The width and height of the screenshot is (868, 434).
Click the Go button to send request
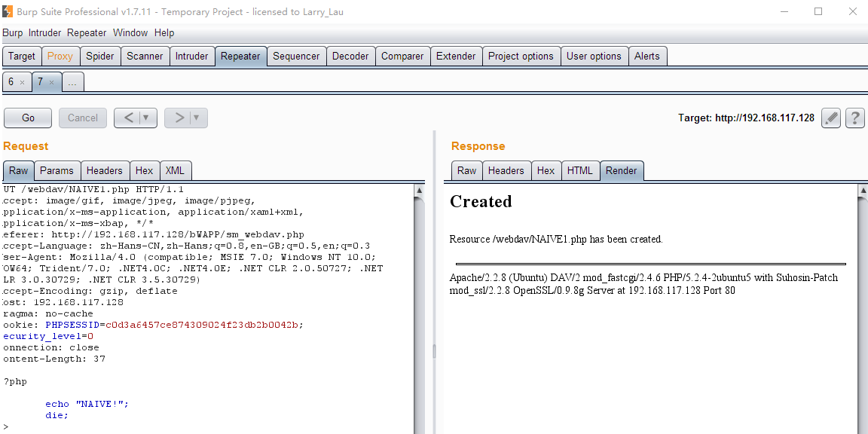(x=28, y=118)
